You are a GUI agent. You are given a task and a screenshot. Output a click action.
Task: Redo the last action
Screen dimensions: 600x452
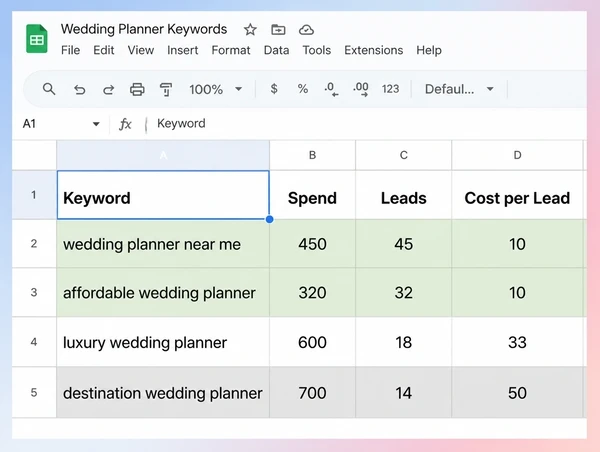pyautogui.click(x=108, y=90)
